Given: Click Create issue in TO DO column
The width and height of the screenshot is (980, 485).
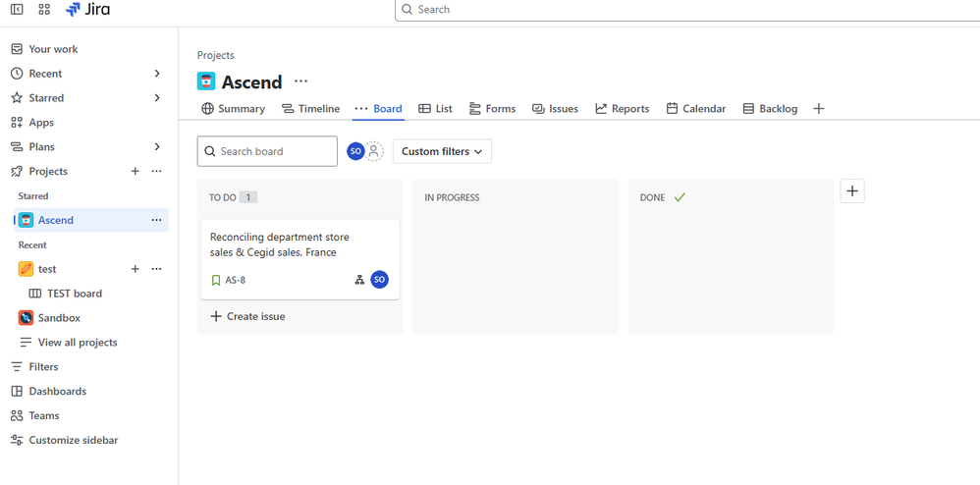Looking at the screenshot, I should coord(247,316).
